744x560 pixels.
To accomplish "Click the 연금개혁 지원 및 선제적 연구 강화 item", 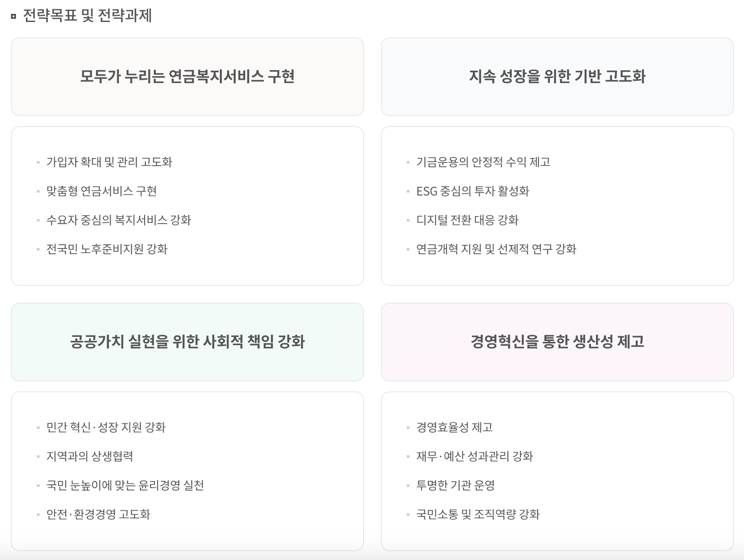I will click(x=496, y=249).
